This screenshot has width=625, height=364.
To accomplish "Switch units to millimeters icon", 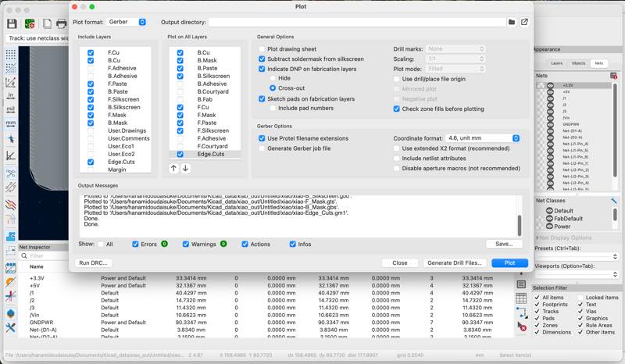I will [11, 123].
